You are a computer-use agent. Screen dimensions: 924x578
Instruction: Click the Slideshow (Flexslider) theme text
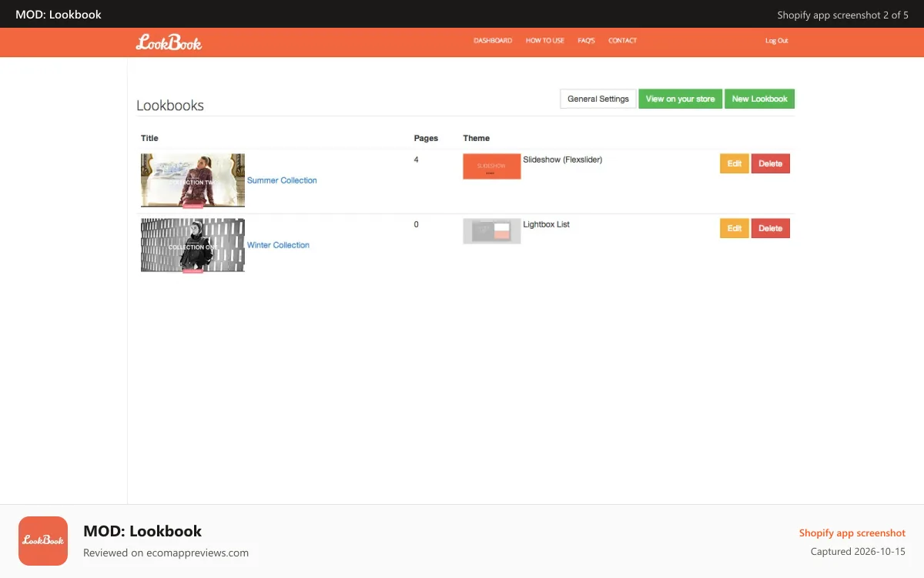click(x=563, y=160)
